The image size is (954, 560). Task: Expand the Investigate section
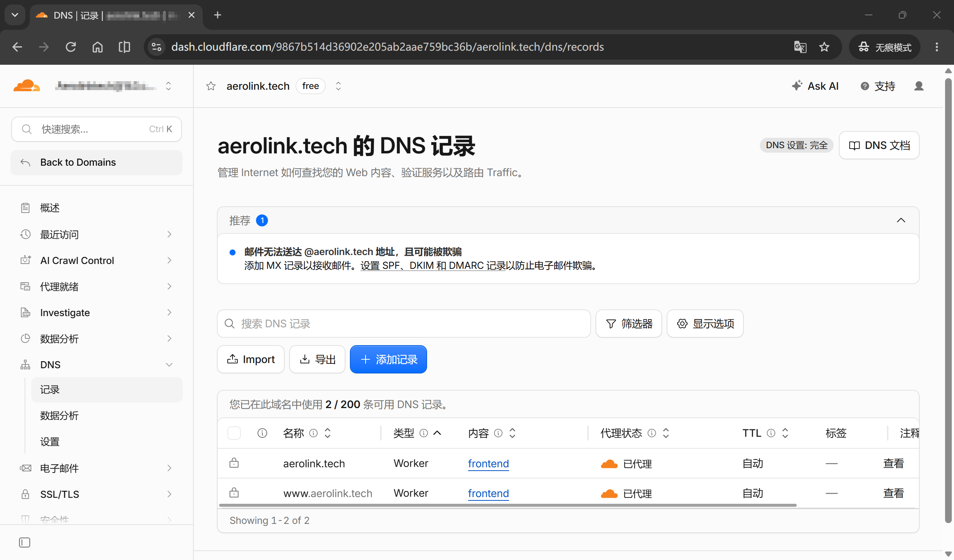point(97,312)
